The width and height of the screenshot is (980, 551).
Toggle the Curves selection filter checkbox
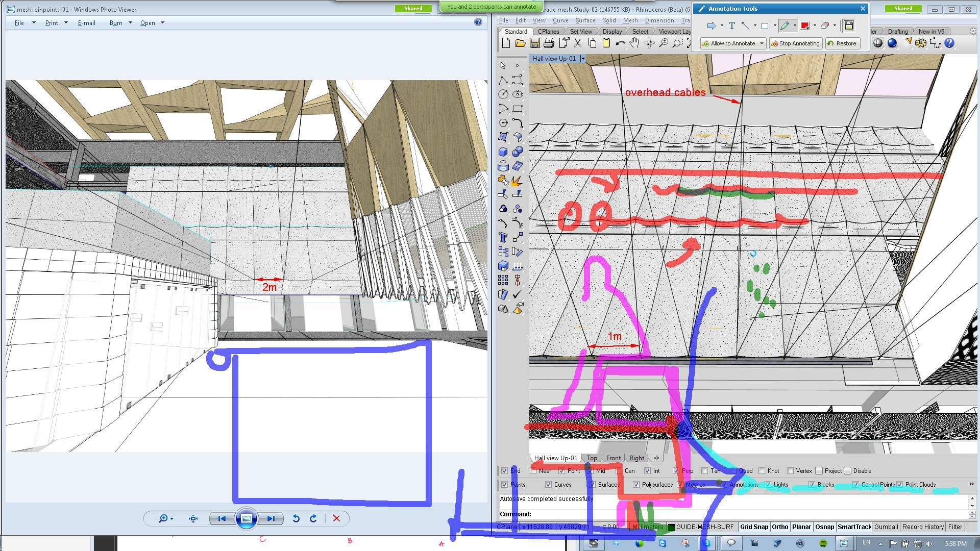[548, 485]
